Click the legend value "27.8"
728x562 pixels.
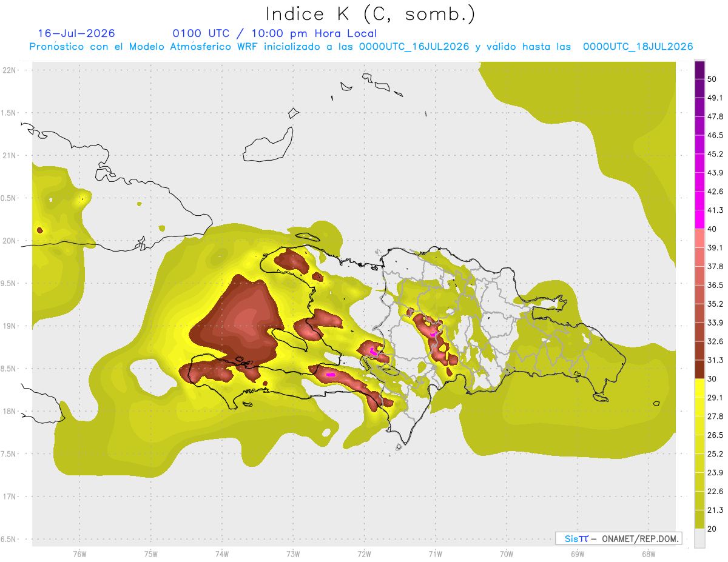pos(715,416)
